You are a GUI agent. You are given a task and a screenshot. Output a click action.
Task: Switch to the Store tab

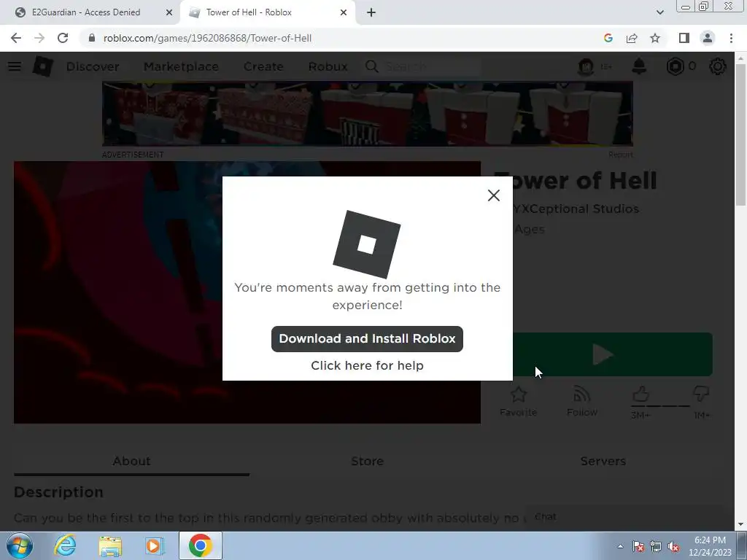pos(368,461)
